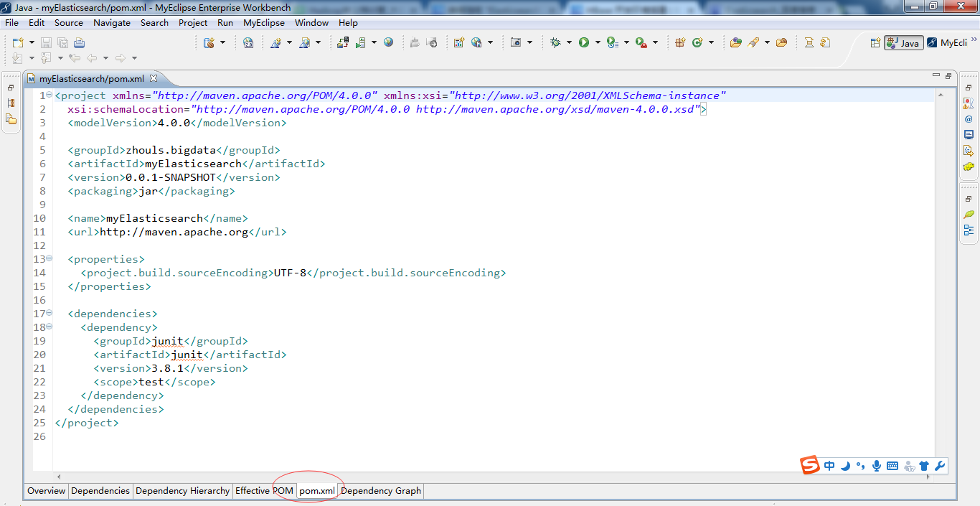Screen dimensions: 980x506
Task: Open dropdown arrow next to green Run icon
Action: 598,42
